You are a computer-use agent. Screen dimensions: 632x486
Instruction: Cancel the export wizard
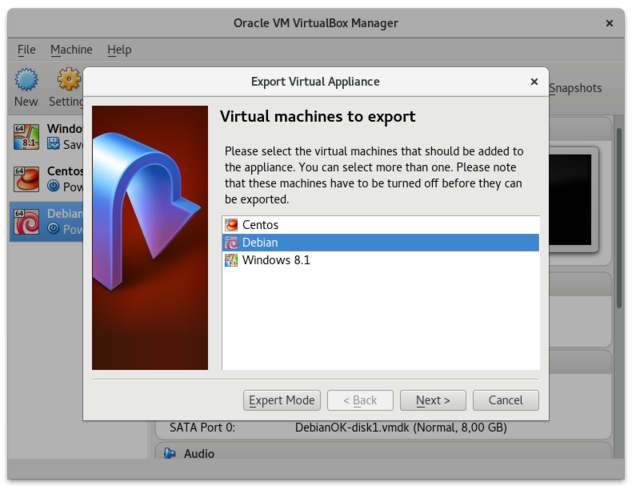(505, 400)
